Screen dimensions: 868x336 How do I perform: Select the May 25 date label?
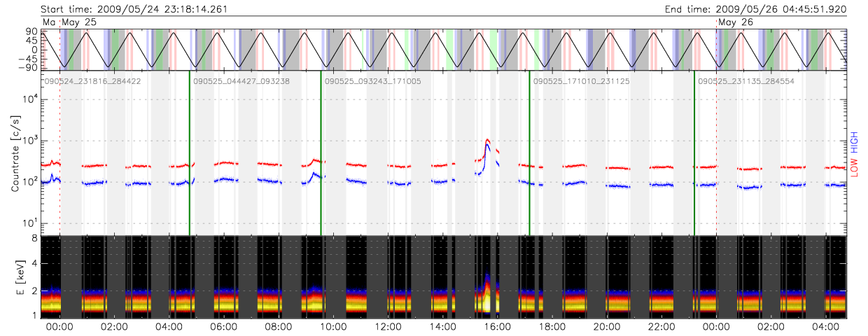coord(79,22)
